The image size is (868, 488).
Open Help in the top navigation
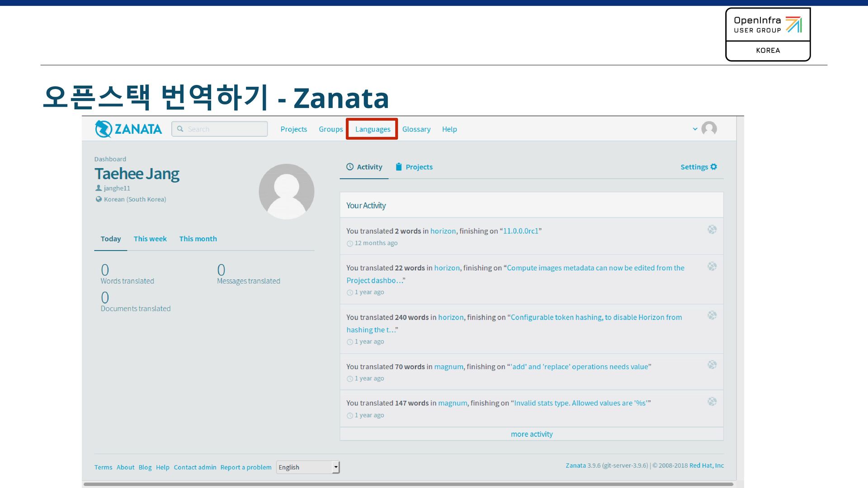tap(449, 129)
